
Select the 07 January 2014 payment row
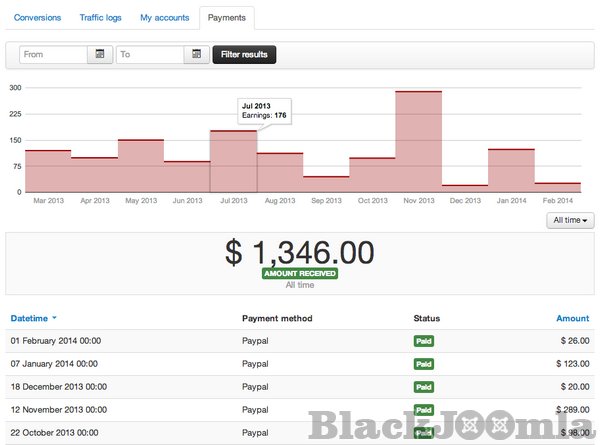[300, 364]
